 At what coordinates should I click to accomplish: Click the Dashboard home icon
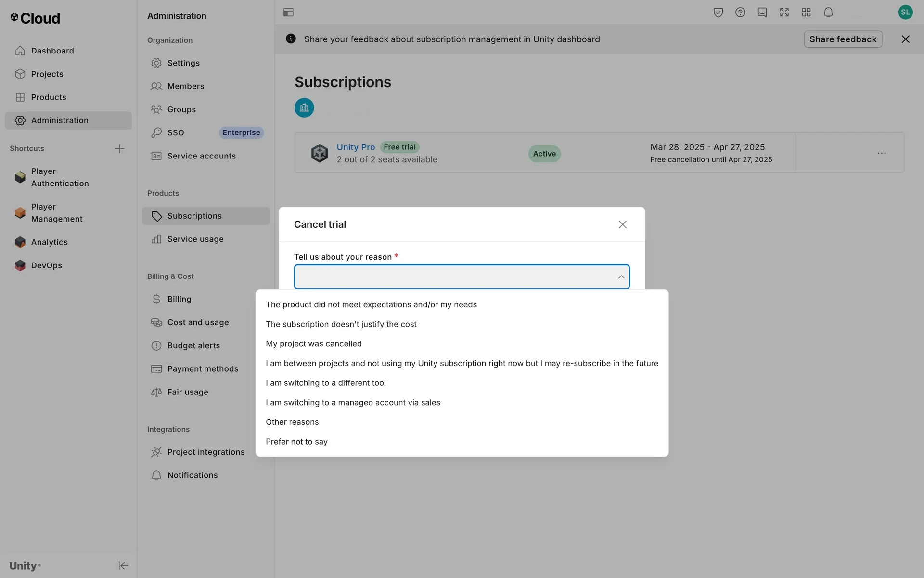point(20,51)
